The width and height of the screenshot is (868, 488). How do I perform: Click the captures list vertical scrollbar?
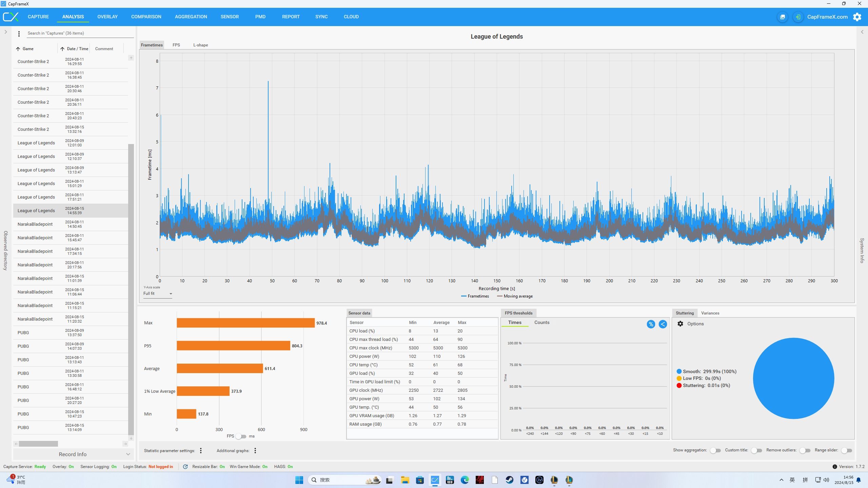[131, 289]
